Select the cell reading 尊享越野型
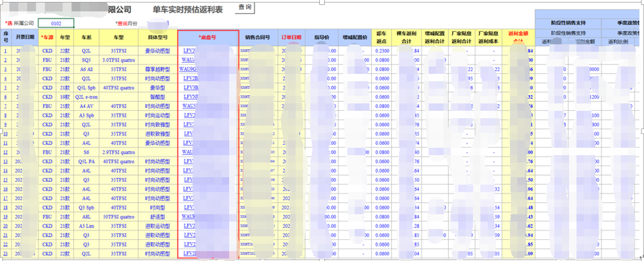 158,69
